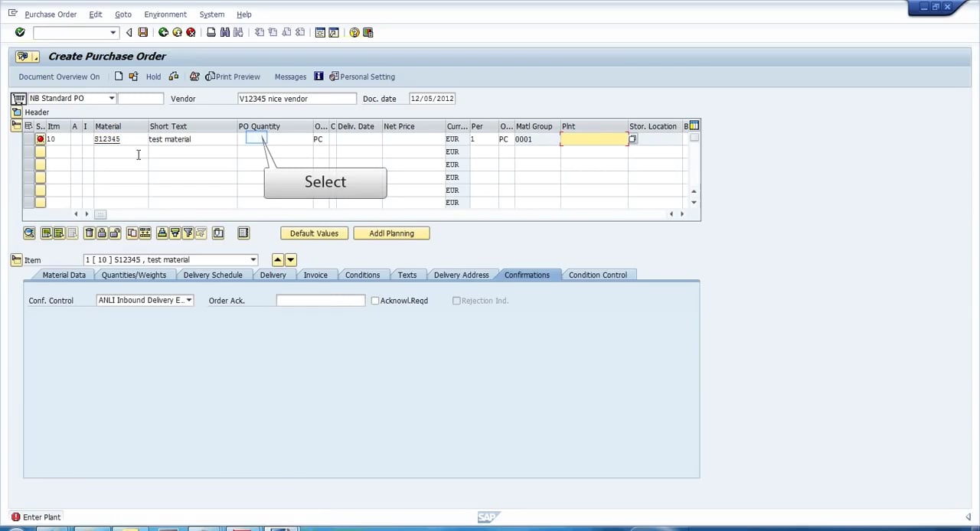Collapse the item overview expander icon
This screenshot has height=531, width=980.
pos(17,125)
